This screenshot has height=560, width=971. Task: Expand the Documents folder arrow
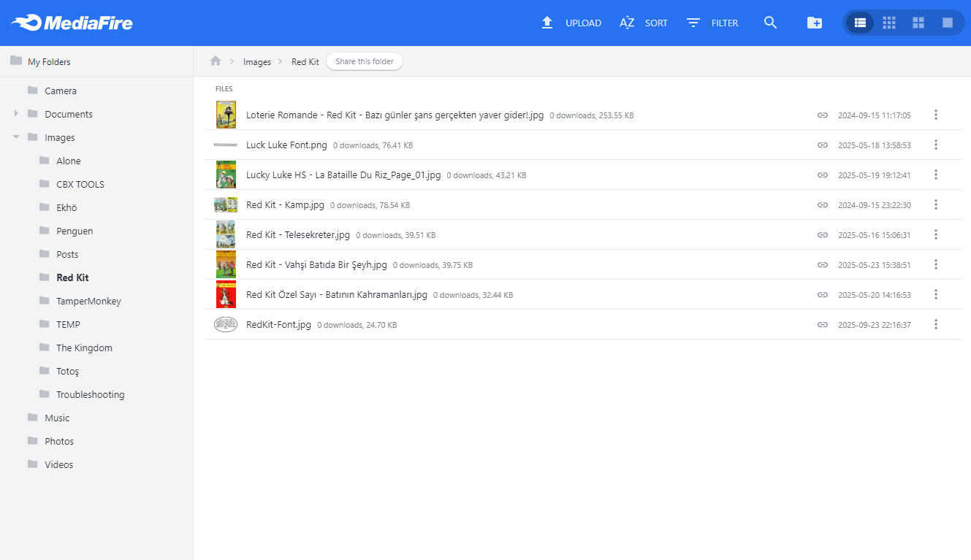16,114
